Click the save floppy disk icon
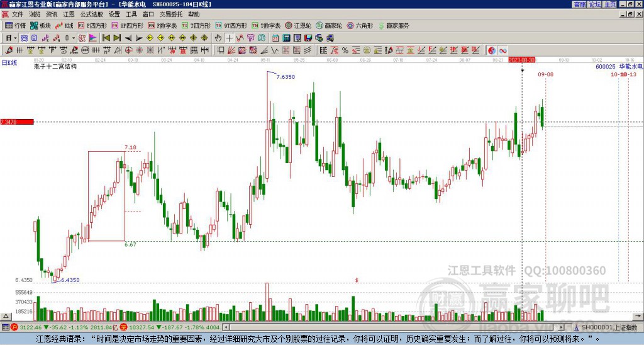 [308, 38]
